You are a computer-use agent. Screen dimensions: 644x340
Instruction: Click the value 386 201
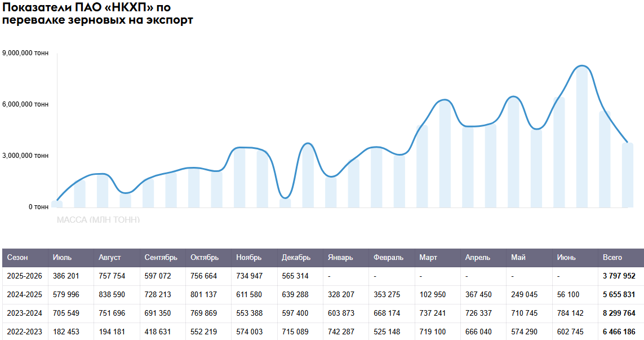[x=66, y=276]
